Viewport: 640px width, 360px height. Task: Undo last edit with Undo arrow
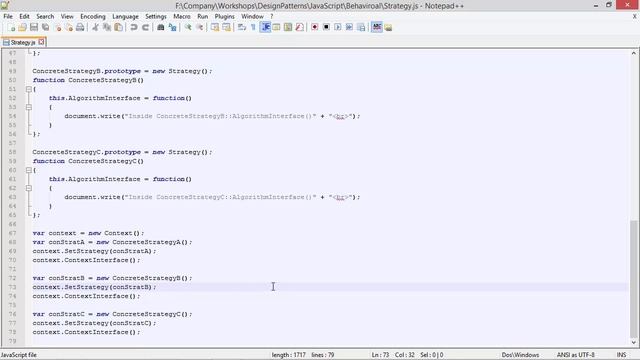point(133,27)
